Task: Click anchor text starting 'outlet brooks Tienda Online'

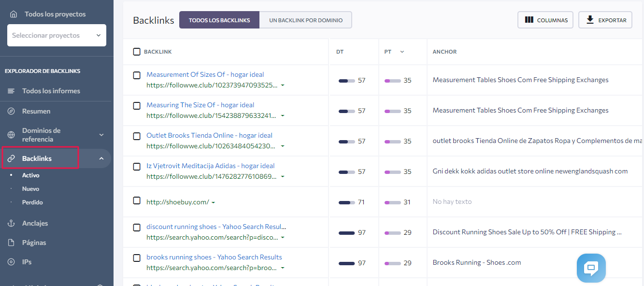Action: pyautogui.click(x=538, y=141)
